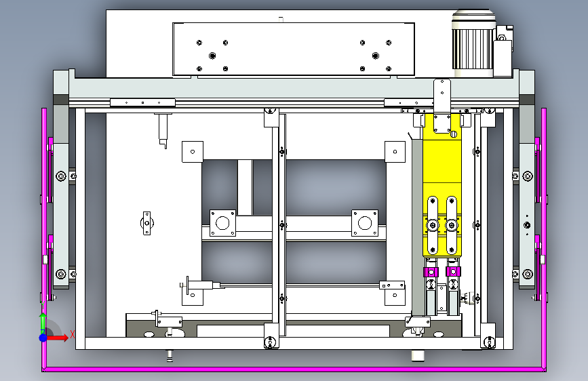588x381 pixels.
Task: Select the right slotted link on yellow plate
Action: pyautogui.click(x=452, y=225)
